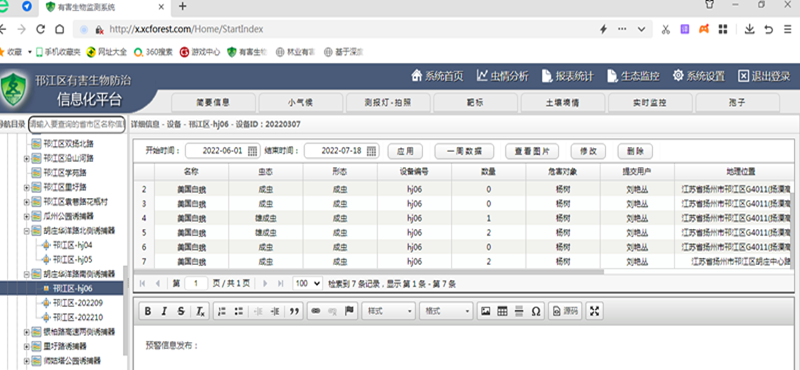Click the browser refresh icon
The image size is (800, 370).
coord(41,30)
